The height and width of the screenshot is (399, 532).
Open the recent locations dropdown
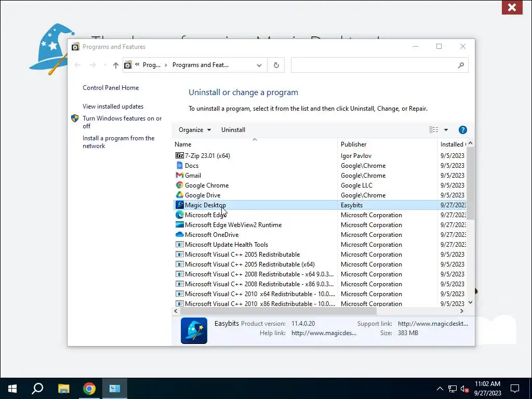click(x=105, y=65)
